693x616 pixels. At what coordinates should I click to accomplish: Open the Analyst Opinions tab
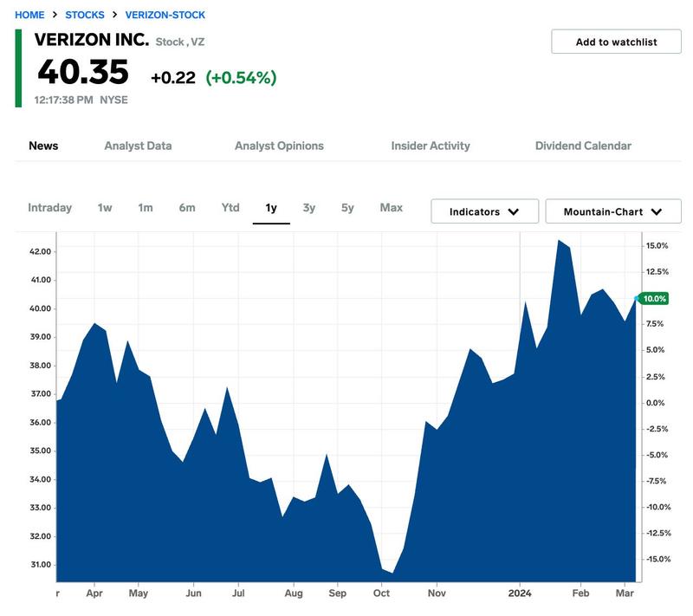point(279,146)
